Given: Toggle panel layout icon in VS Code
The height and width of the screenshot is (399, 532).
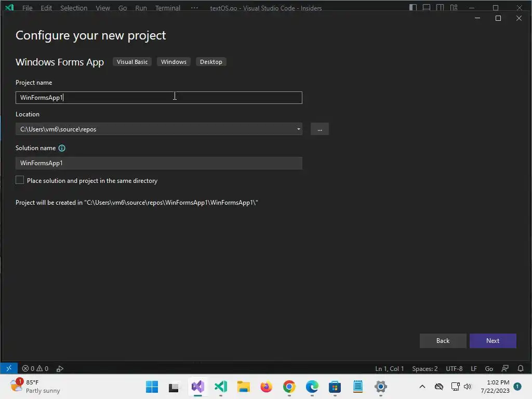Looking at the screenshot, I should pyautogui.click(x=427, y=7).
